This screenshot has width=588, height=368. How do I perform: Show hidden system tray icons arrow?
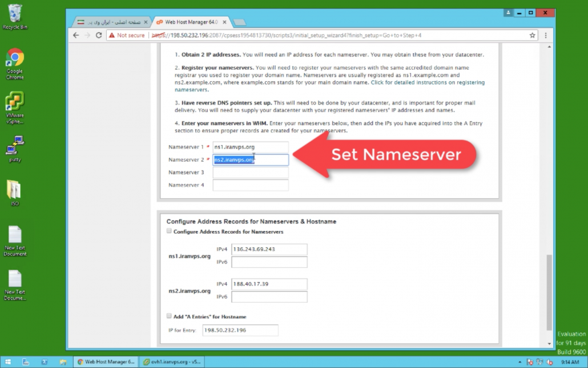519,362
